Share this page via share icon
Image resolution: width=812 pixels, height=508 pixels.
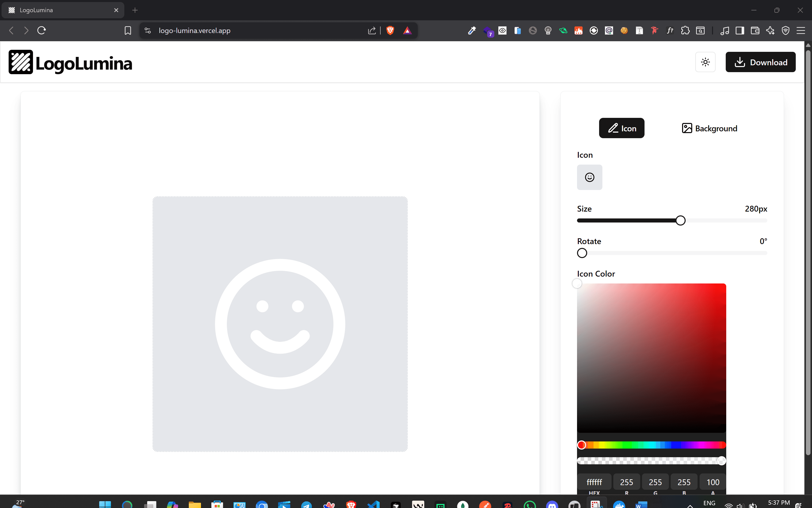pyautogui.click(x=372, y=30)
